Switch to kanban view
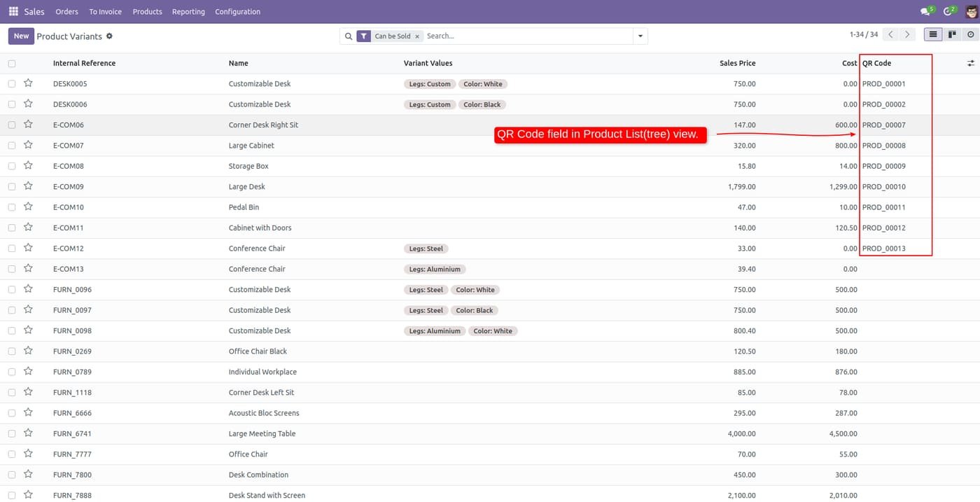Image resolution: width=980 pixels, height=502 pixels. [x=952, y=34]
